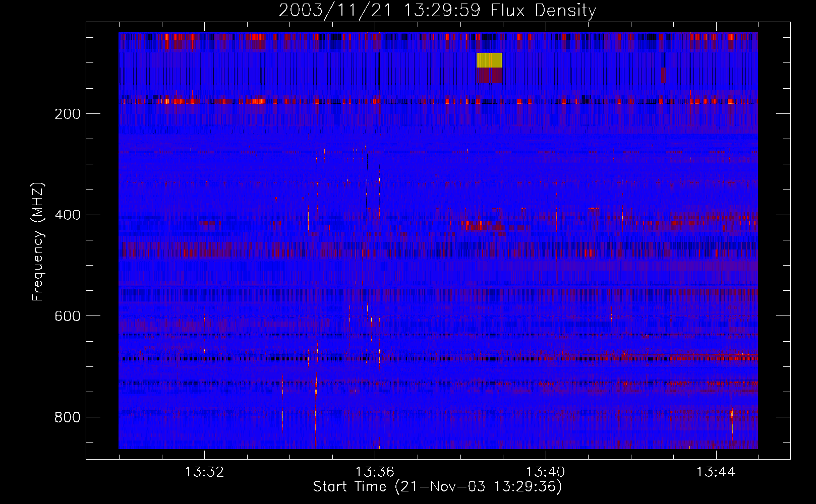Viewport: 816px width, 504px height.
Task: Click the 13:32 time tick label
Action: click(204, 472)
